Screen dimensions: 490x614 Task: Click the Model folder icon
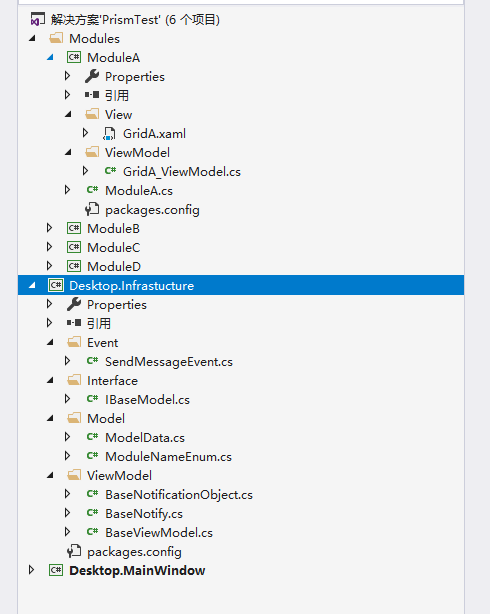pyautogui.click(x=74, y=418)
